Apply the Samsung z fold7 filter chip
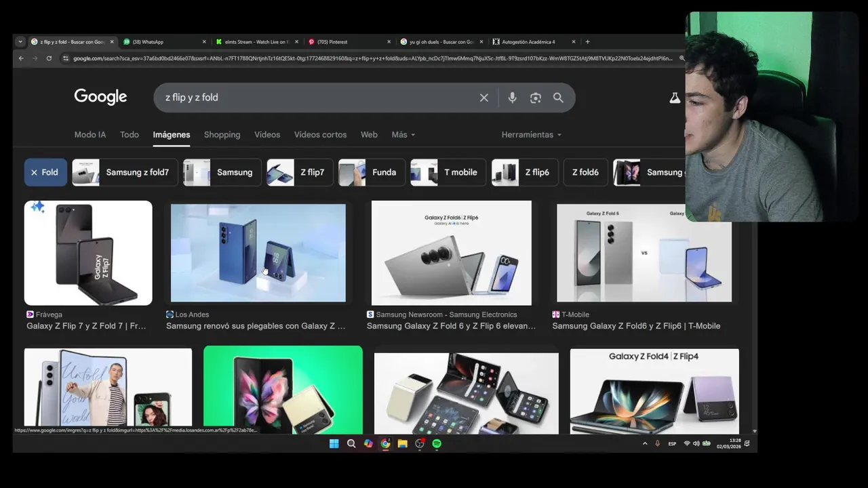Viewport: 868px width, 488px height. [x=125, y=172]
